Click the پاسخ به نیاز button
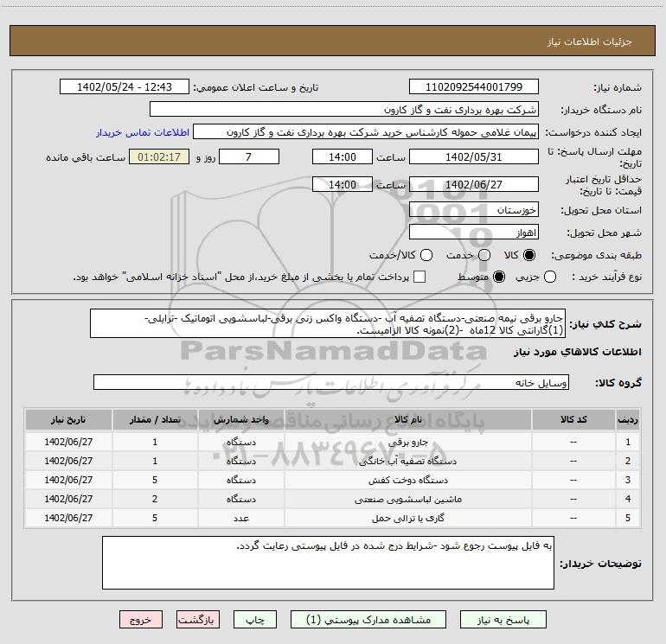This screenshot has width=666, height=644. tap(503, 620)
